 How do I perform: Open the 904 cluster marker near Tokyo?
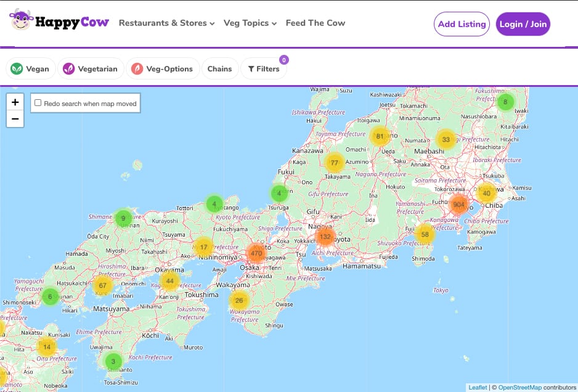[x=458, y=203]
